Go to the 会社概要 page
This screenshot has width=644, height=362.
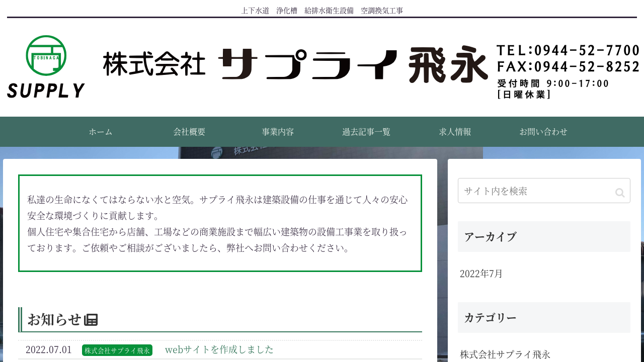[x=189, y=132]
